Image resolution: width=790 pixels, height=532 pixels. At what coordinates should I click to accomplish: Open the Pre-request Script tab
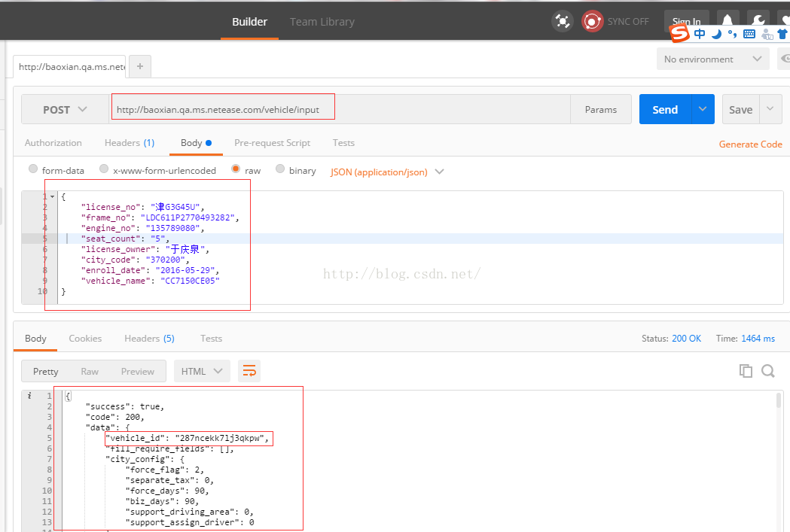272,143
